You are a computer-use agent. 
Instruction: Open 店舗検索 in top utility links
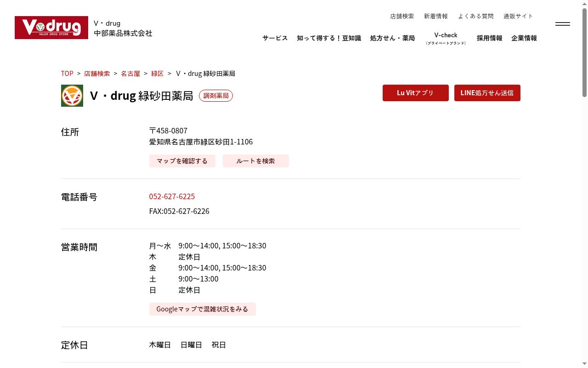point(402,16)
